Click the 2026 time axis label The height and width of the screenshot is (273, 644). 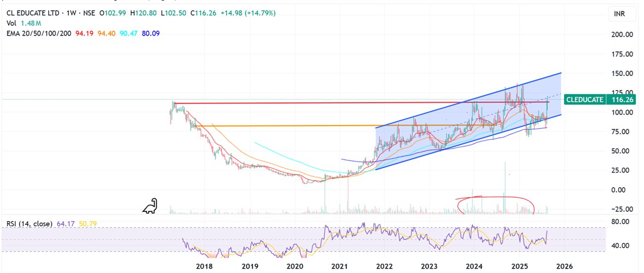click(564, 265)
